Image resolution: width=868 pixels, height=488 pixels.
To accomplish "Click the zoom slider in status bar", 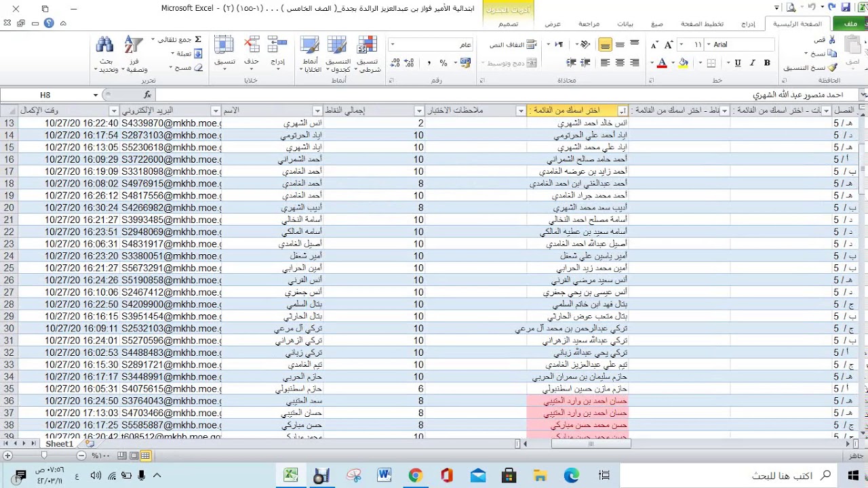I will 43,455.
